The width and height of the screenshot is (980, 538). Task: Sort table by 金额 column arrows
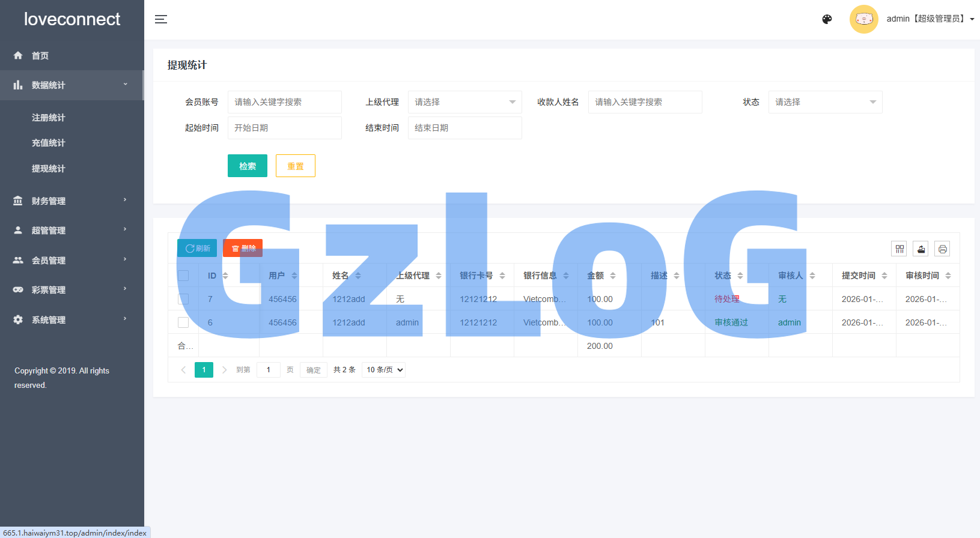[x=613, y=276]
